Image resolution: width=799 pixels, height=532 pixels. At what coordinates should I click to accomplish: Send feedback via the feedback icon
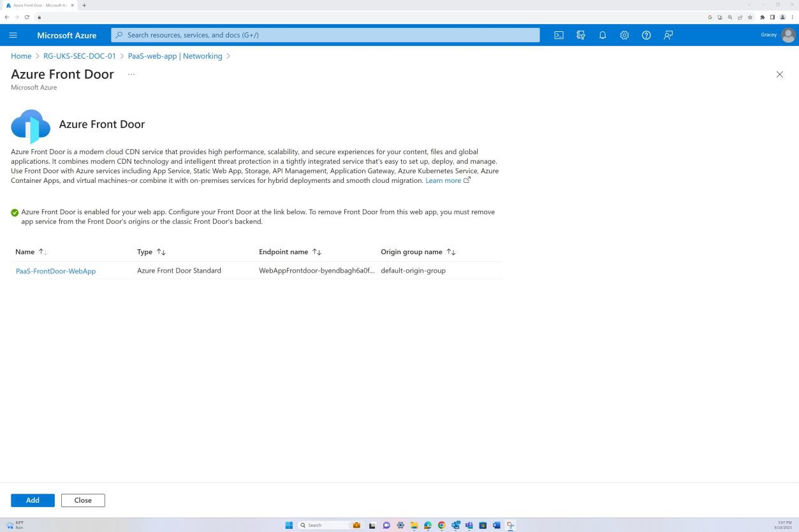668,35
